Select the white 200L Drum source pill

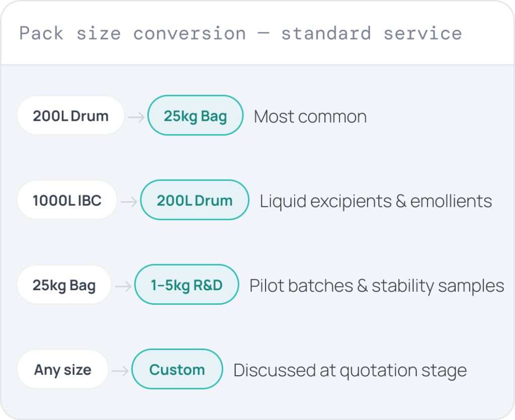tap(70, 116)
